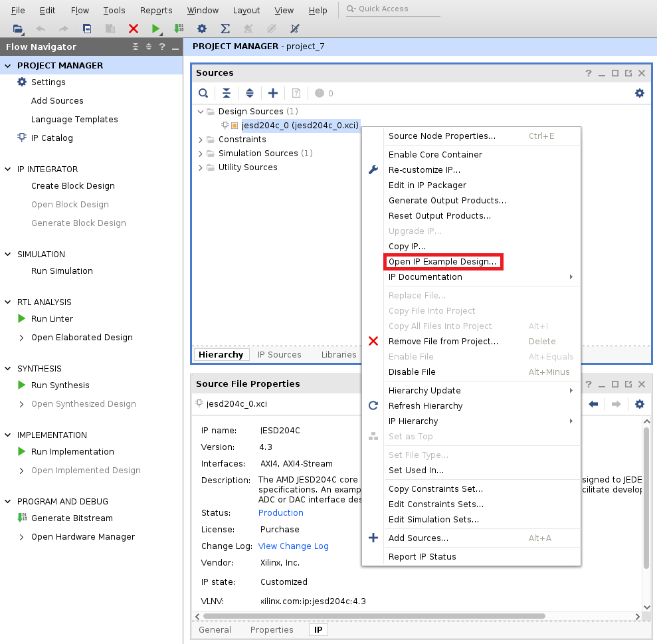Open the Sources panel settings gear
657x644 pixels.
click(640, 93)
